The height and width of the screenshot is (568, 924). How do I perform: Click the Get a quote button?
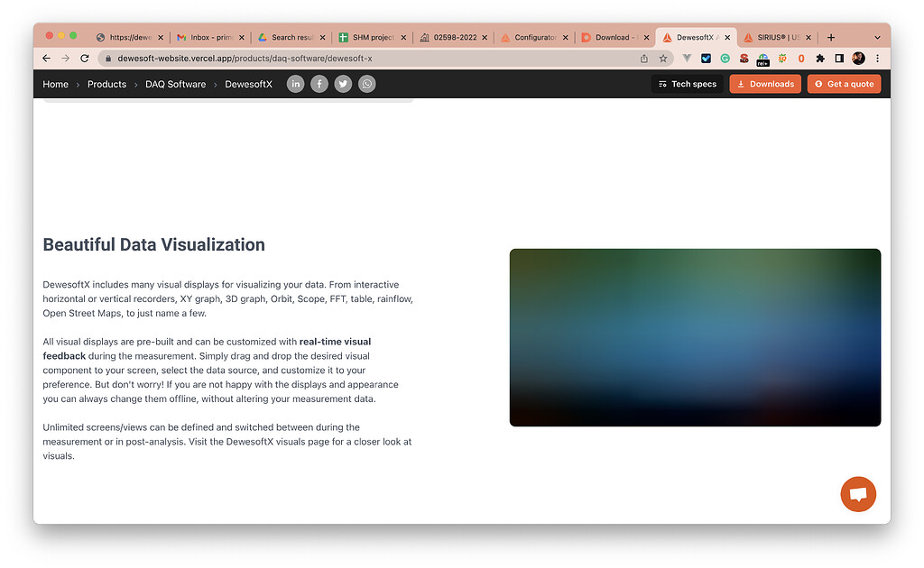tap(844, 83)
